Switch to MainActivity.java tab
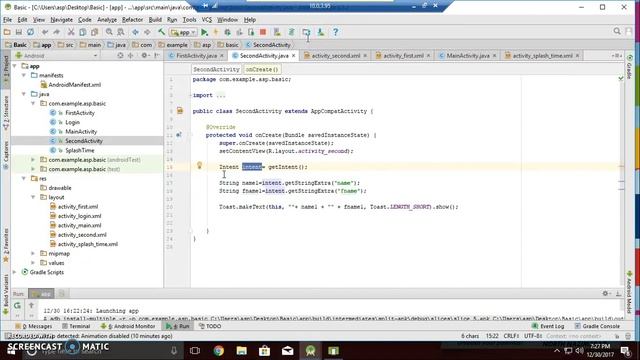The image size is (640, 360). (468, 56)
